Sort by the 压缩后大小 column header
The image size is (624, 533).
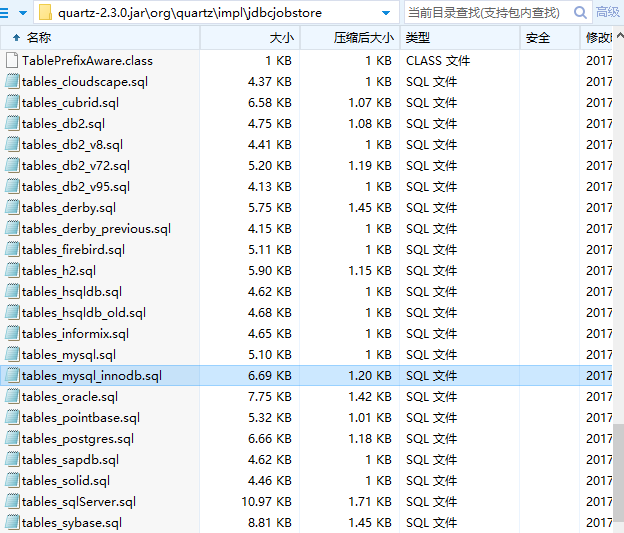pos(350,38)
